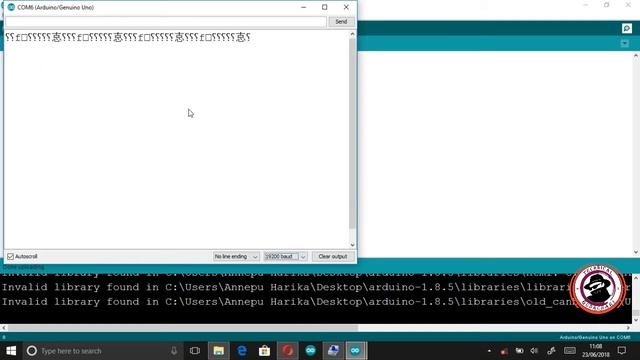Click the garbled serial output text line
Viewport: 640px width, 360px height.
point(128,38)
